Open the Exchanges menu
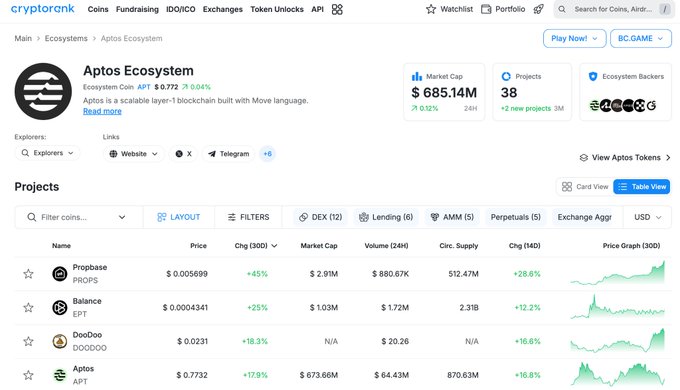Viewport: 680px width, 390px height. (222, 9)
